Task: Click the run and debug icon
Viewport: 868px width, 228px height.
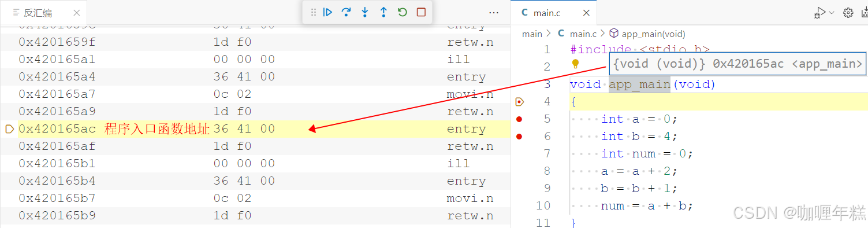Action: coord(819,13)
